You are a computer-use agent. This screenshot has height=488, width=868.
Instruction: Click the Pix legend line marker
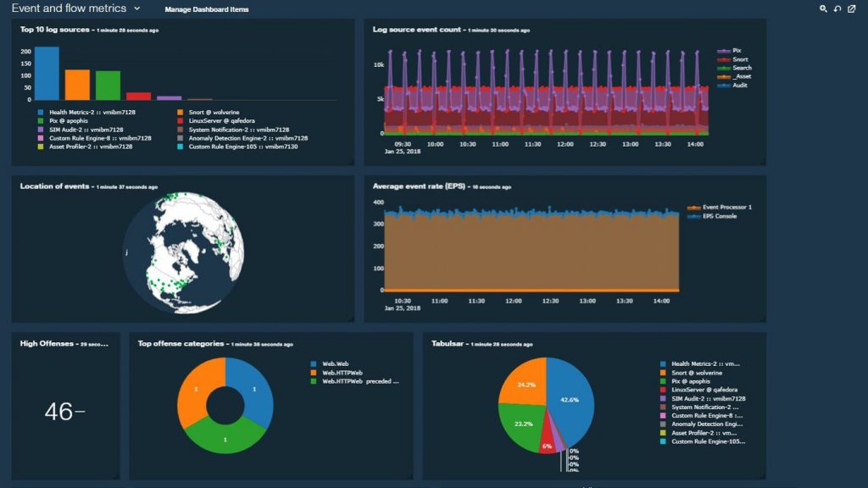coord(724,51)
